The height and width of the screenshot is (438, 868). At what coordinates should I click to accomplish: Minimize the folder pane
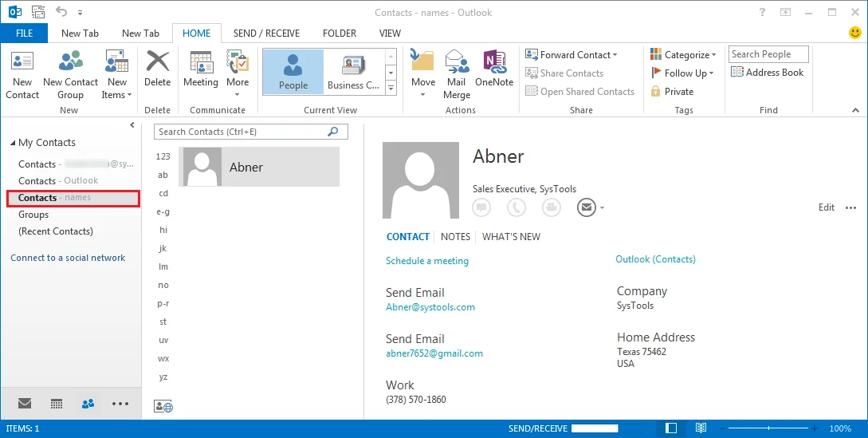[x=132, y=125]
